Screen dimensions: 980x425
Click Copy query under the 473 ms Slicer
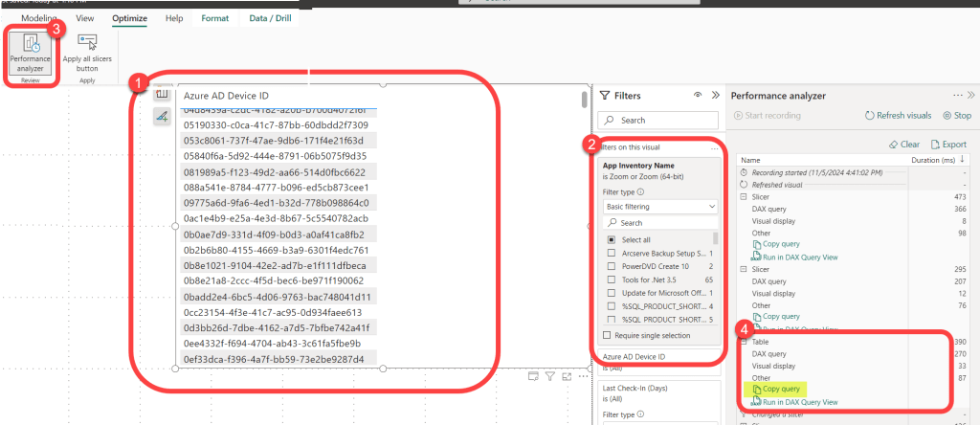(775, 244)
